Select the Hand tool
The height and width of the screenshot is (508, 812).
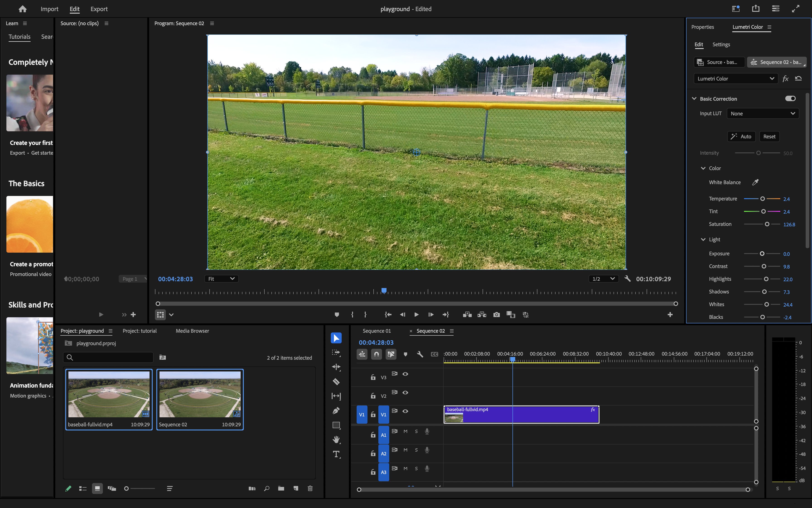[336, 440]
